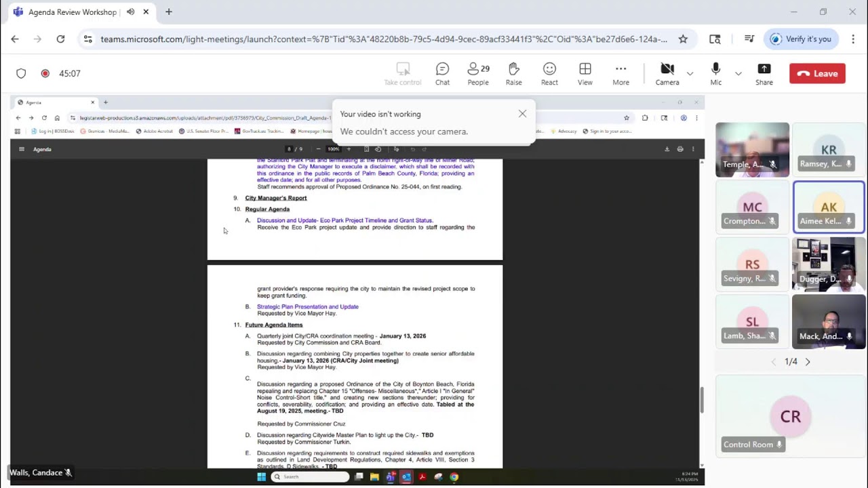Screen dimensions: 868x488
Task: Open the React emoji menu
Action: tap(549, 74)
